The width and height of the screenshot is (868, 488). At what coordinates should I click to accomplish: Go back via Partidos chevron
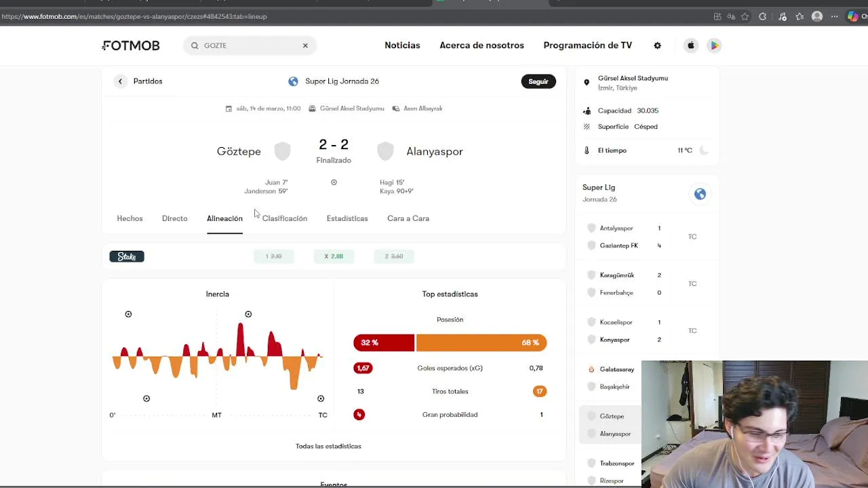[120, 81]
